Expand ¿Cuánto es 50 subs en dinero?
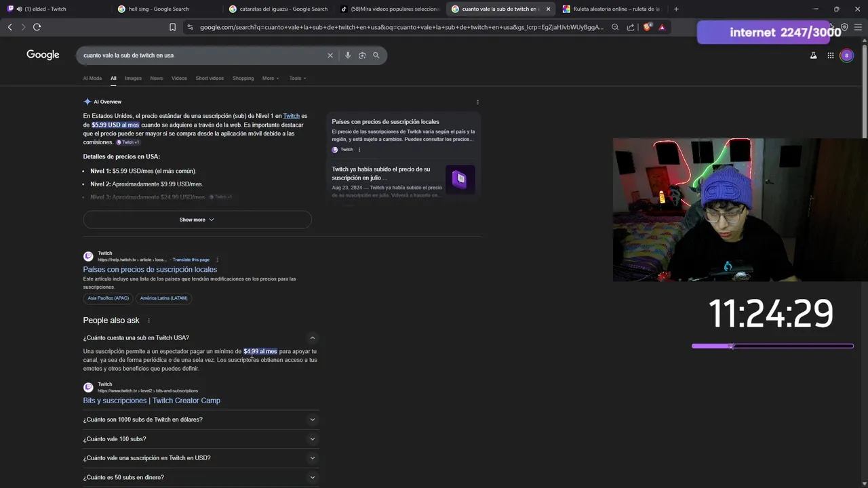This screenshot has height=488, width=868. coord(201,477)
